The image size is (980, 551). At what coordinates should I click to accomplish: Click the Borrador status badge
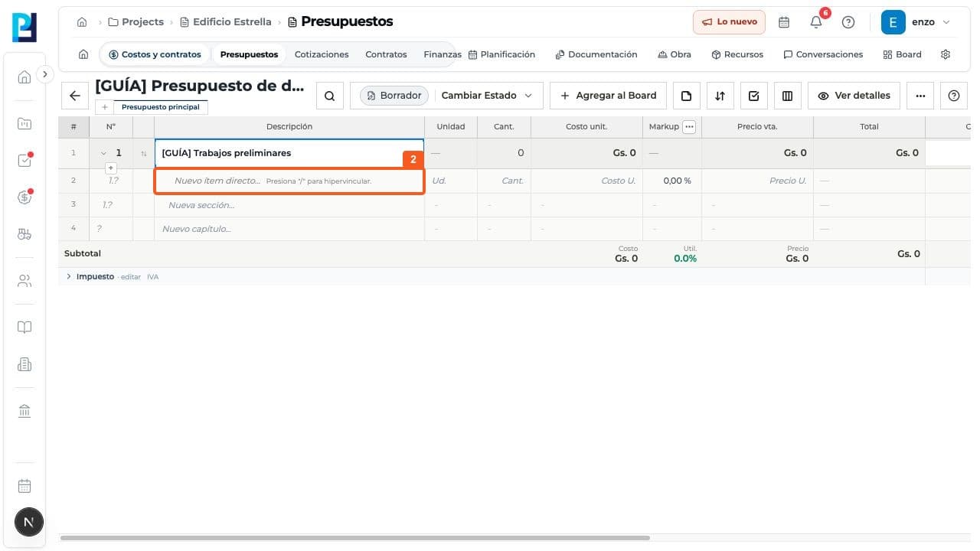pos(394,96)
